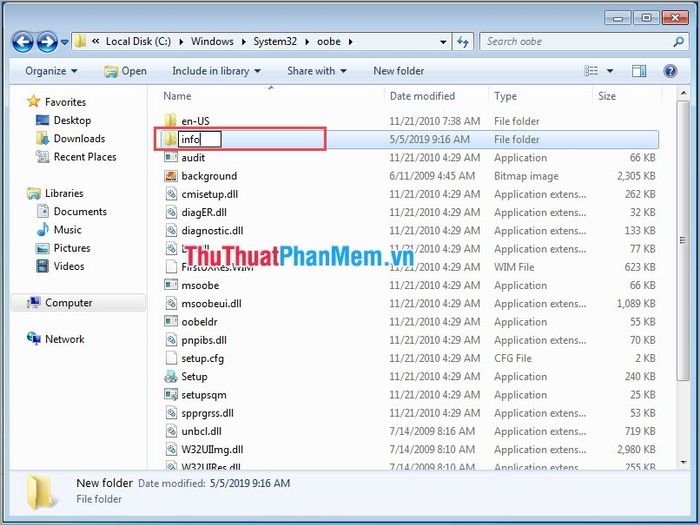Select the spprgrss.dll file icon
The width and height of the screenshot is (700, 525).
tap(171, 413)
